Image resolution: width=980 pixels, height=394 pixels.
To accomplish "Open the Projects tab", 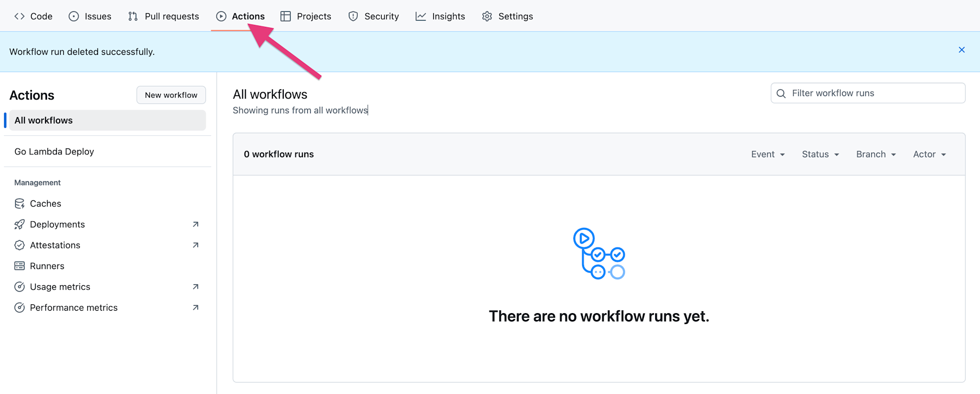I will pyautogui.click(x=306, y=16).
